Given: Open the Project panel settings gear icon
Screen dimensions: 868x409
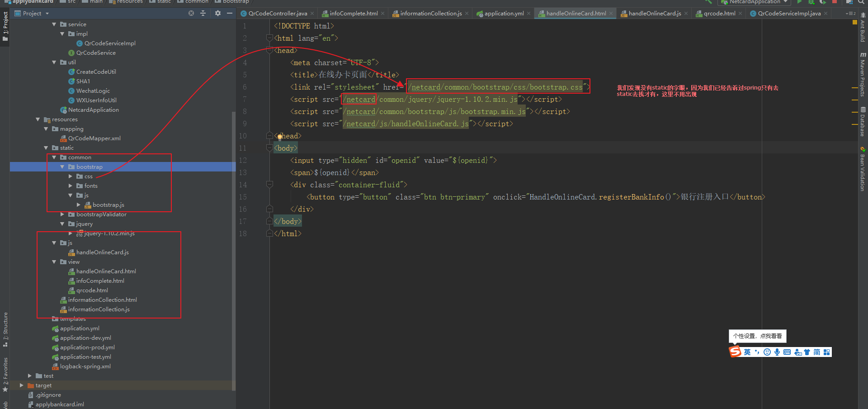Looking at the screenshot, I should click(217, 14).
